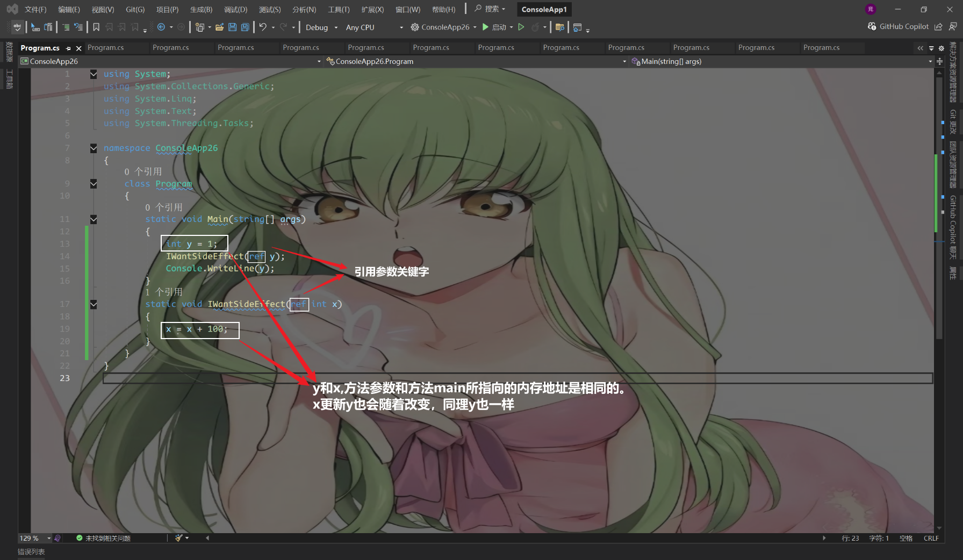This screenshot has width=963, height=560.
Task: Click the purple account avatar
Action: pos(871,9)
